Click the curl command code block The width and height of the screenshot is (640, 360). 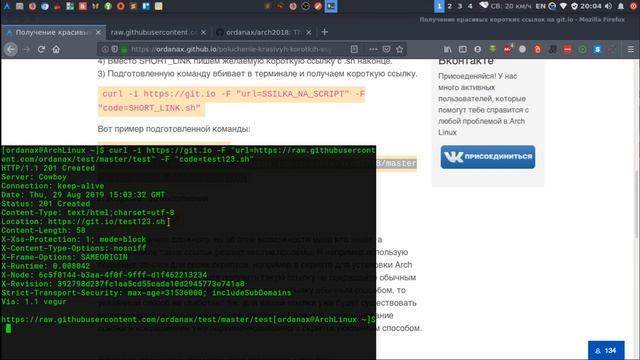(231, 101)
